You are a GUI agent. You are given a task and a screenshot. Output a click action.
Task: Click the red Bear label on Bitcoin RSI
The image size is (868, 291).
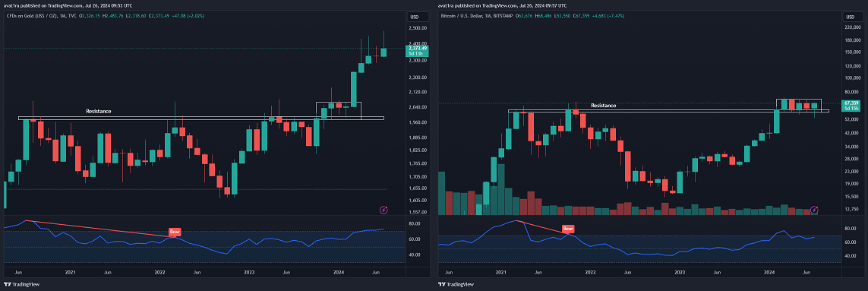point(568,229)
